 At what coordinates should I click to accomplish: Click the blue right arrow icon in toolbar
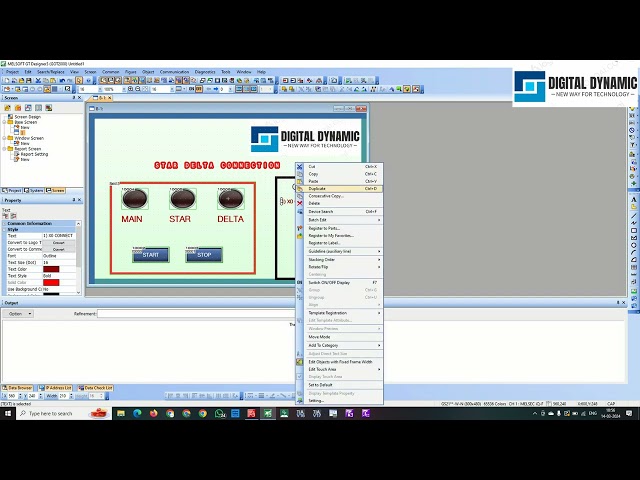click(x=216, y=89)
